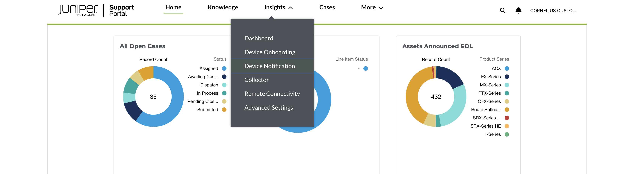Click the Juniper Networks logo
Viewport: 644px width, 174px height.
pyautogui.click(x=78, y=10)
